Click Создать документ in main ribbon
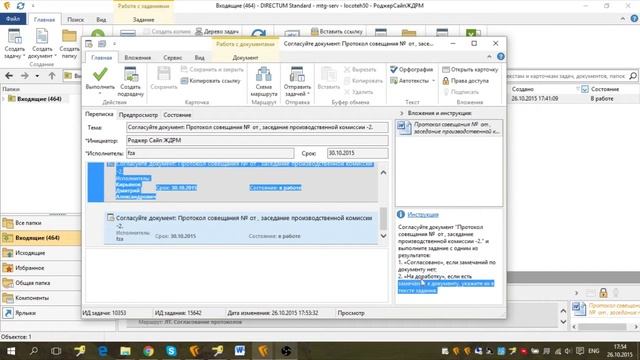Image resolution: width=640 pixels, height=360 pixels. pos(42,44)
